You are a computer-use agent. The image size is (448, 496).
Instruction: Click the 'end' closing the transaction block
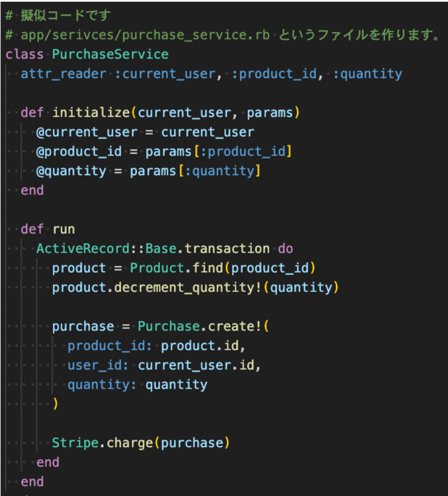pos(48,462)
